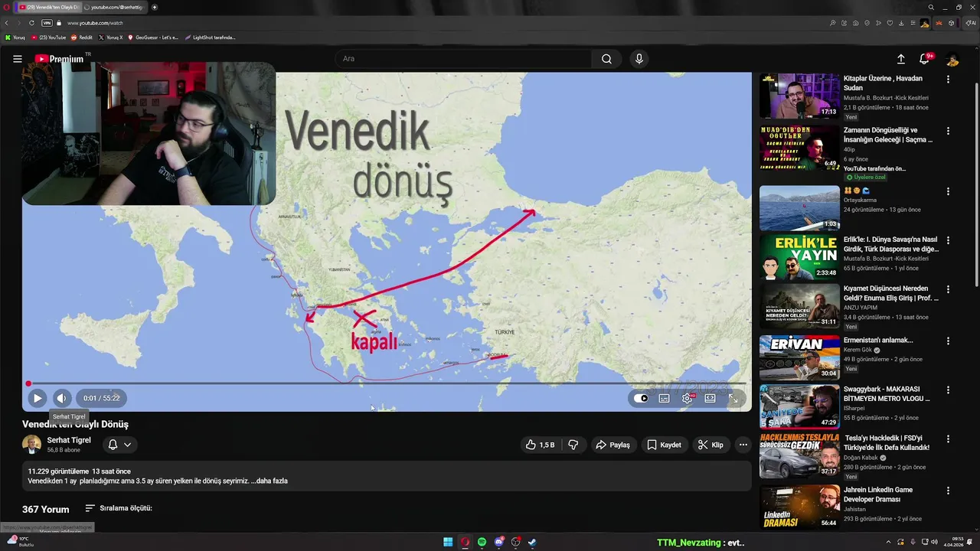980x551 pixels.
Task: Dislike the video
Action: coord(573,445)
